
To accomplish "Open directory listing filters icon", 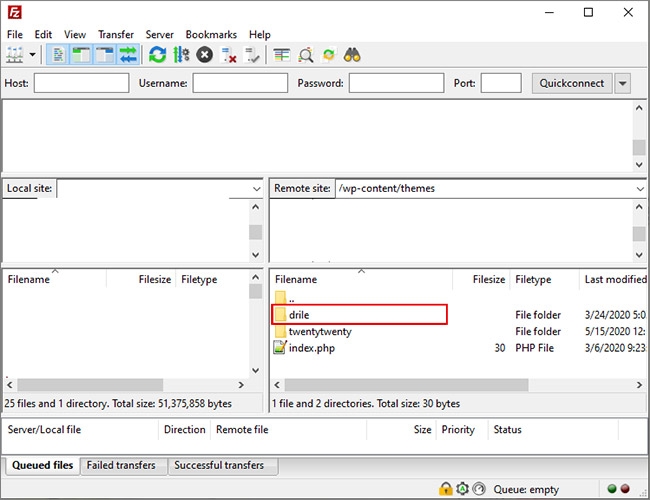I will [282, 55].
